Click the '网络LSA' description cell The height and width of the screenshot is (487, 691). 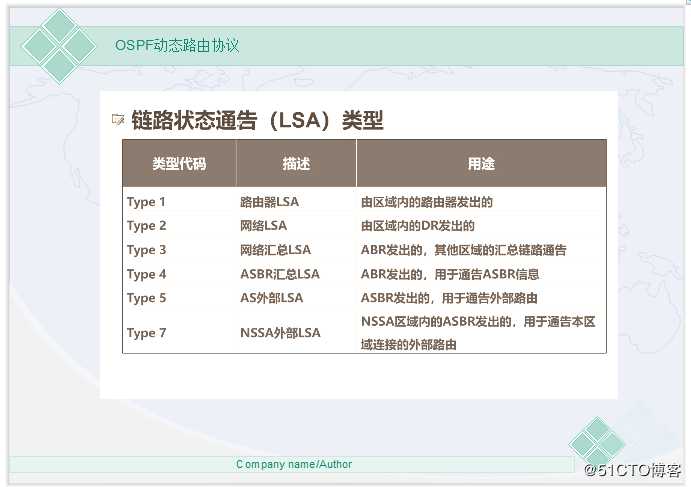pos(264,226)
